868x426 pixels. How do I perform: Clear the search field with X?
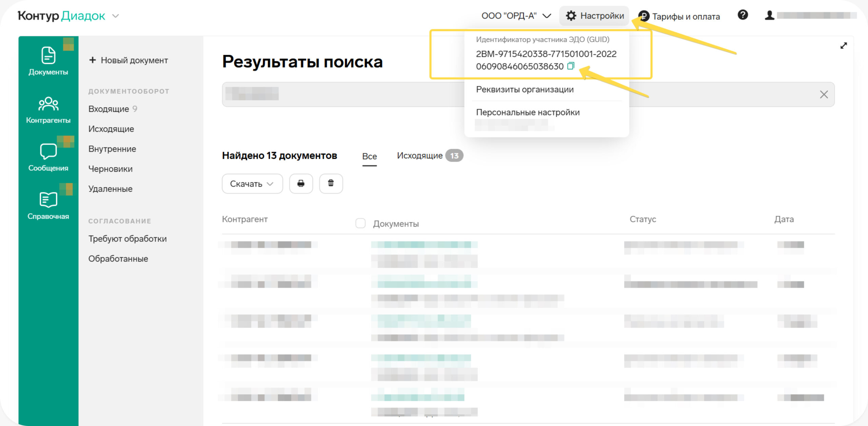(x=824, y=94)
